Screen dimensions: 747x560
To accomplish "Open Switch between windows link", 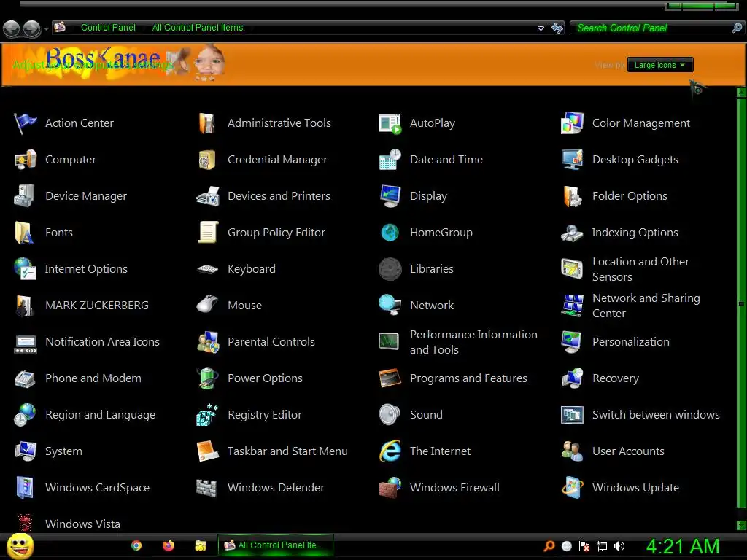I will (656, 415).
